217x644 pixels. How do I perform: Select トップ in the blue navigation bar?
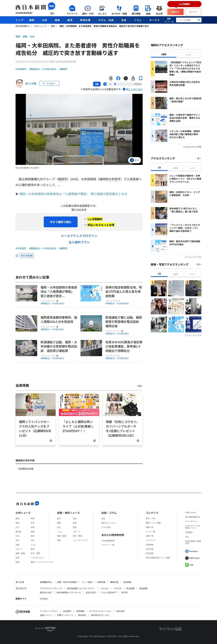tap(19, 20)
